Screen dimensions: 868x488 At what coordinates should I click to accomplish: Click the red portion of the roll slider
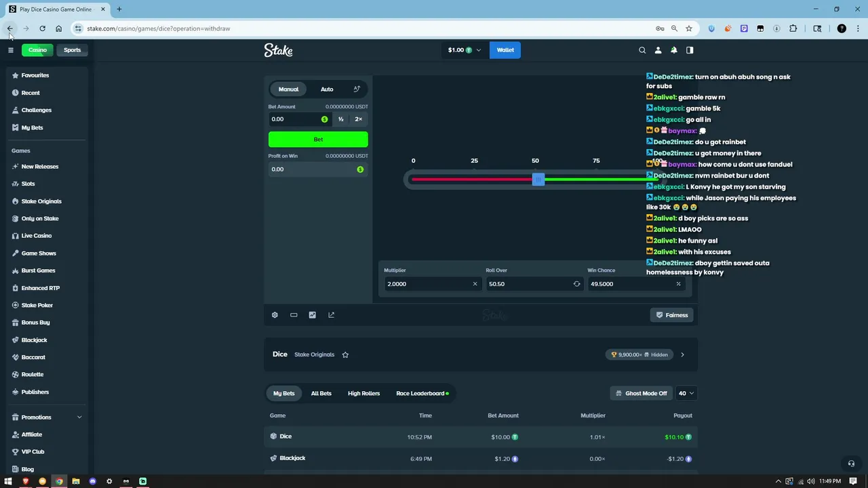(x=472, y=180)
